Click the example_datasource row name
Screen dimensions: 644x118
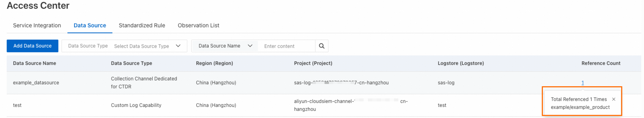click(x=36, y=83)
